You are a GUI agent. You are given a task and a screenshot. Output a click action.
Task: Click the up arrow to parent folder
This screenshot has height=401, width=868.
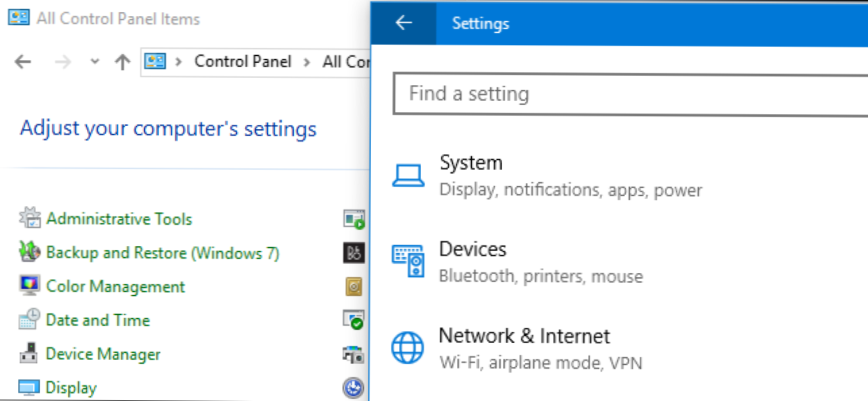(x=122, y=62)
